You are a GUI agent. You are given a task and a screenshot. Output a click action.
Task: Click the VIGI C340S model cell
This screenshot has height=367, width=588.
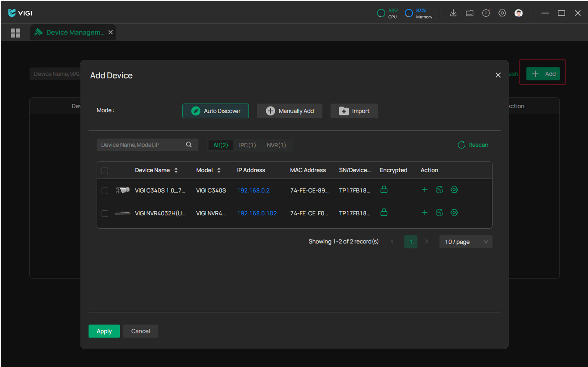click(x=211, y=191)
